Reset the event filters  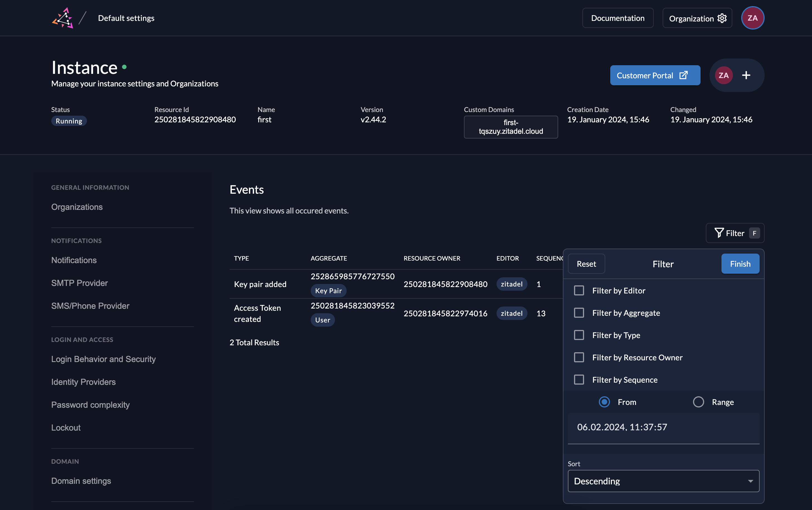(x=586, y=263)
